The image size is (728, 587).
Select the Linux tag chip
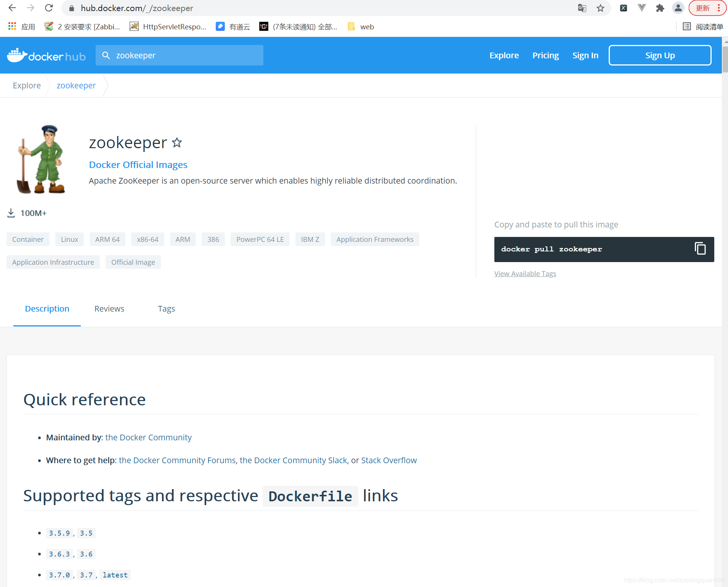69,239
